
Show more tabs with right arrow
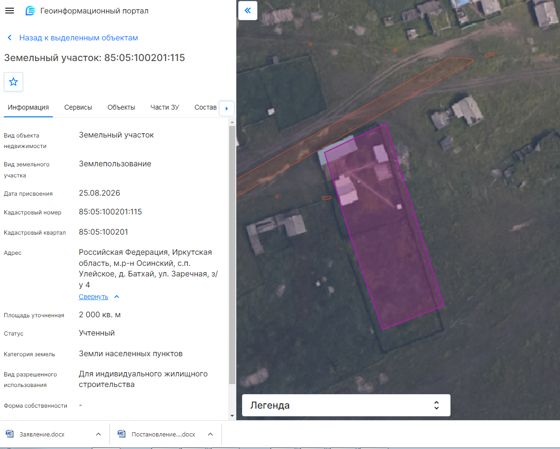(226, 108)
